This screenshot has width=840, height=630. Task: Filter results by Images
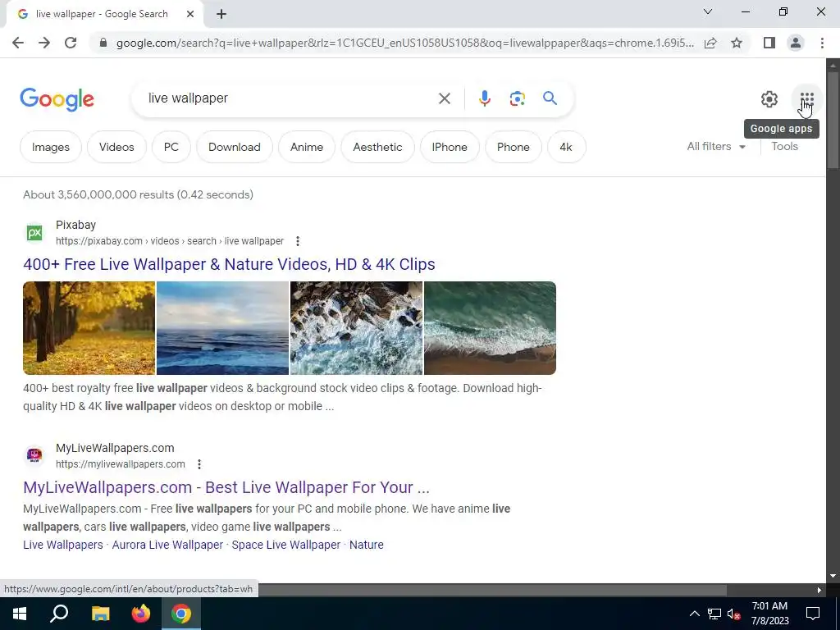tap(50, 147)
